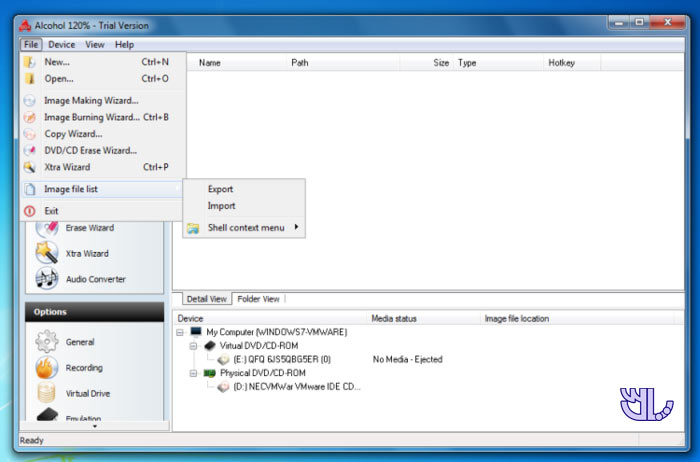
Task: Click the Image Making Wizard disc icon
Action: coord(29,100)
